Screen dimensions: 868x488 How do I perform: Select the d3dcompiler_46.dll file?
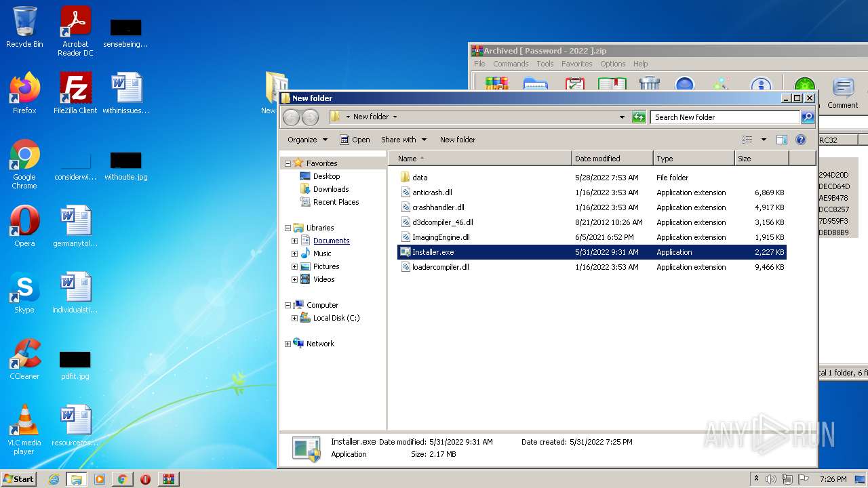592,222
